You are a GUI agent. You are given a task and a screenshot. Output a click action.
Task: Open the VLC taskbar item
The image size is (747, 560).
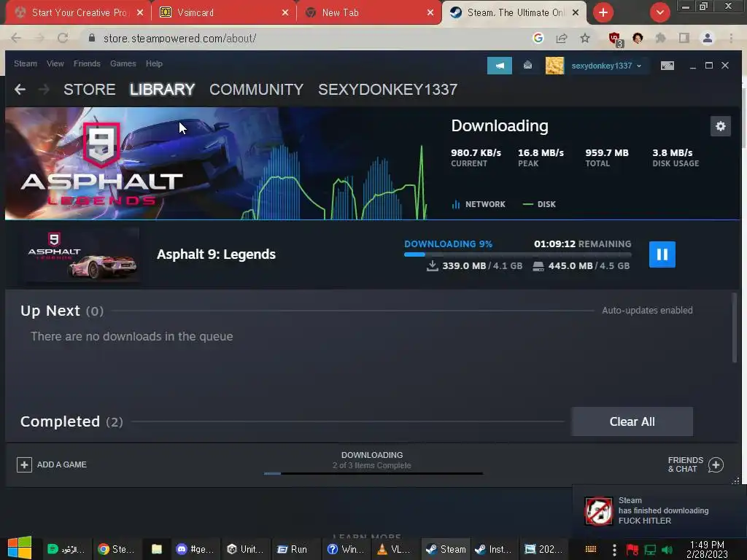click(393, 549)
